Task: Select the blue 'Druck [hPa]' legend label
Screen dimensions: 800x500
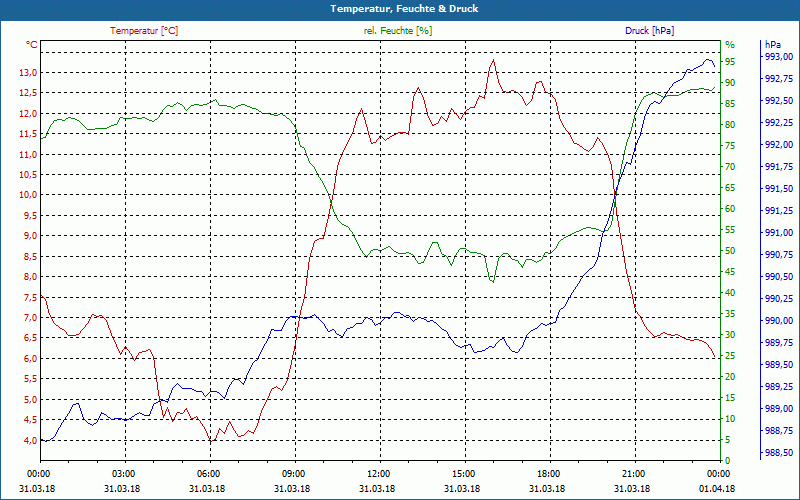Action: point(649,31)
